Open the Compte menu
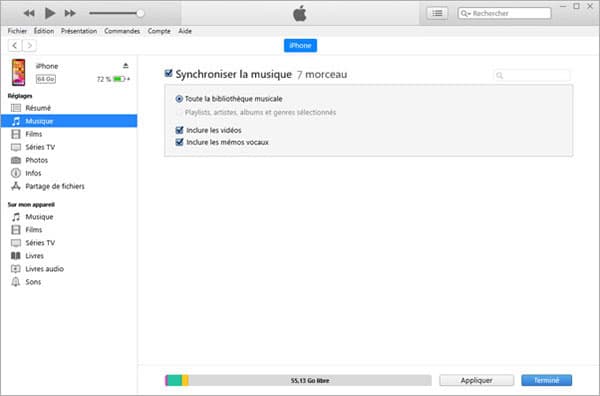This screenshot has width=600, height=396. pos(159,31)
